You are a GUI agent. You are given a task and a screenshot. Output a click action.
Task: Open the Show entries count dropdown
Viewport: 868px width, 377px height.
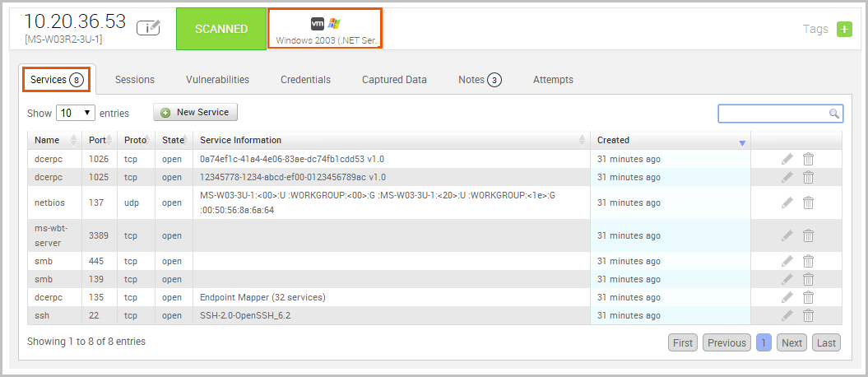pos(76,113)
